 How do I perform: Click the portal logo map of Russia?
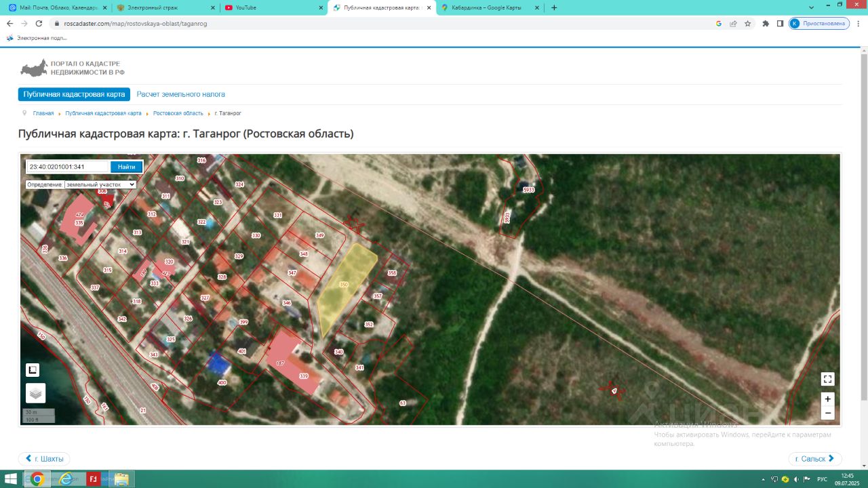click(x=34, y=68)
